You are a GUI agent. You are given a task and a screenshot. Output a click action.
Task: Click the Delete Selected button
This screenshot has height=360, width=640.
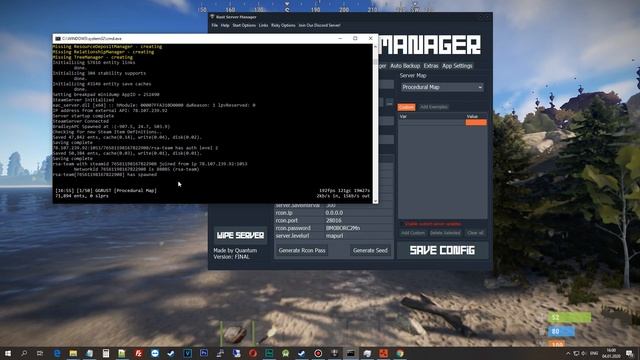point(445,233)
